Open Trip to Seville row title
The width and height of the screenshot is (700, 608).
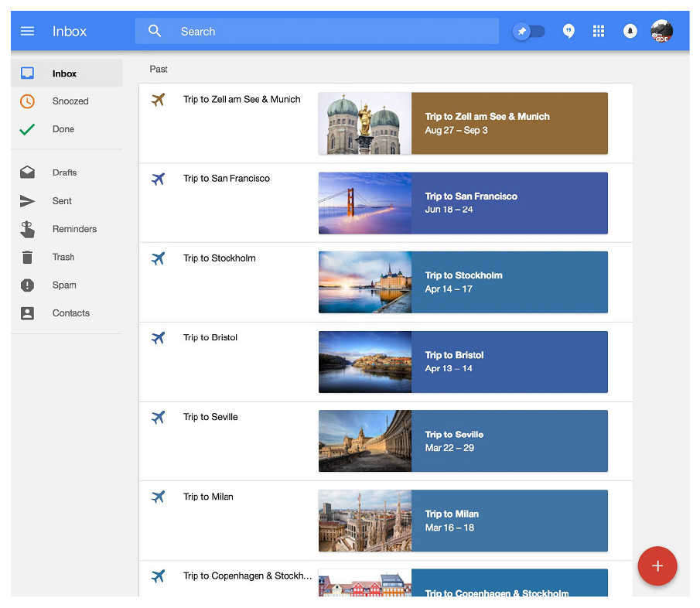coord(210,417)
